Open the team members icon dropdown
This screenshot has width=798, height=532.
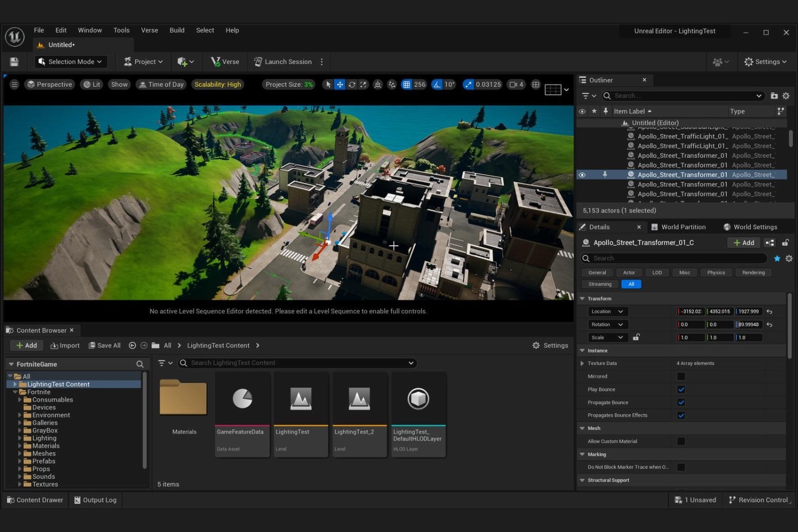(x=721, y=62)
